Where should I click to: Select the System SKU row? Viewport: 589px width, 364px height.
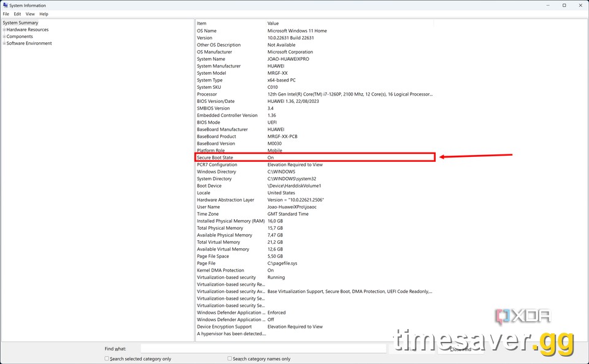coord(314,87)
